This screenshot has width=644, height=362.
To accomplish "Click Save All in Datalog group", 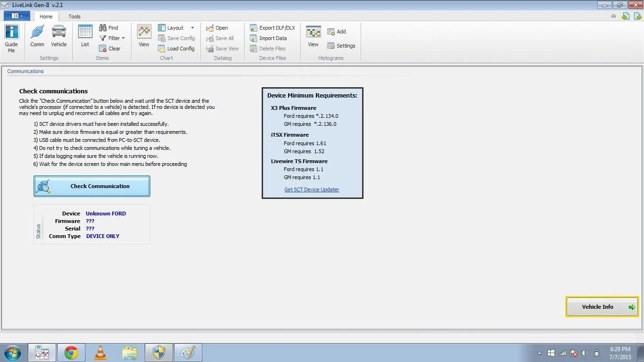I will click(220, 38).
